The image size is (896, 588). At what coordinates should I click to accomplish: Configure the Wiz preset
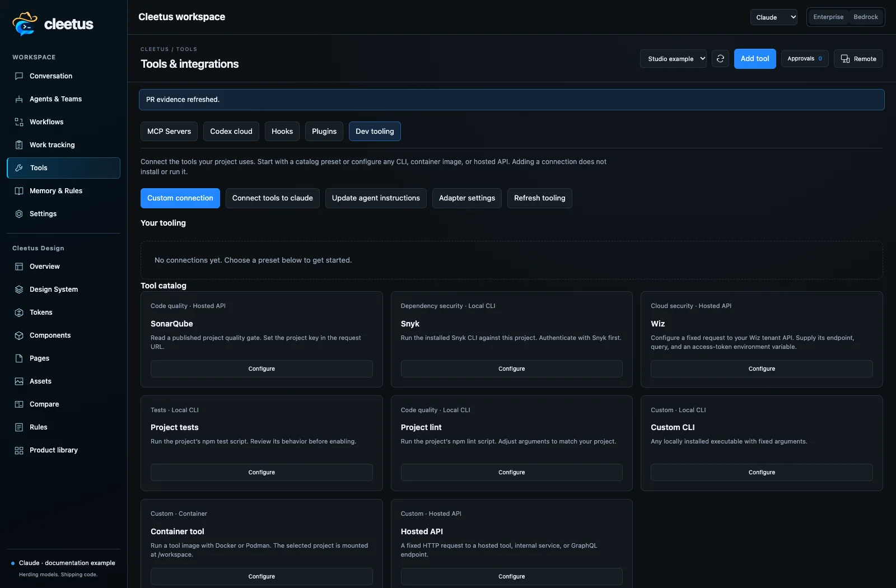[x=762, y=369]
